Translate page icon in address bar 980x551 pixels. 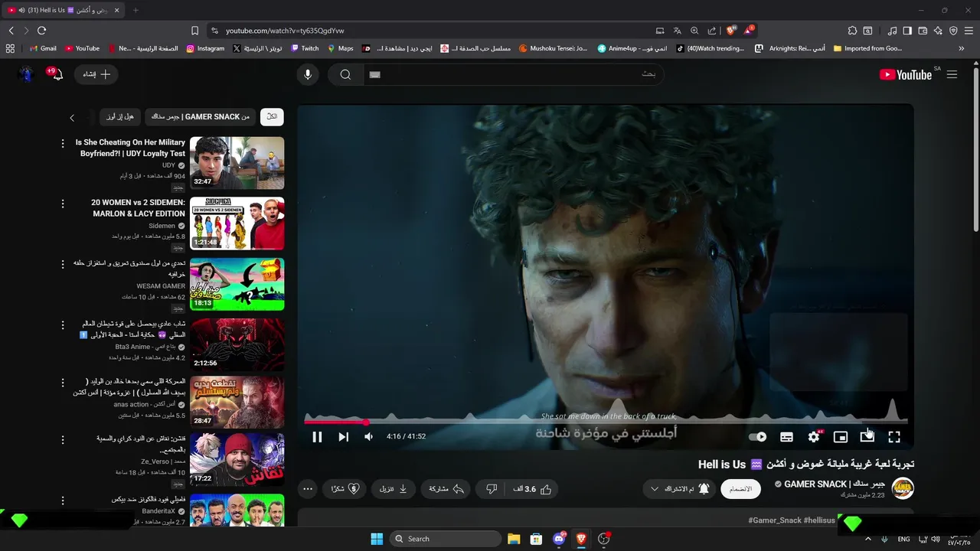click(x=678, y=31)
